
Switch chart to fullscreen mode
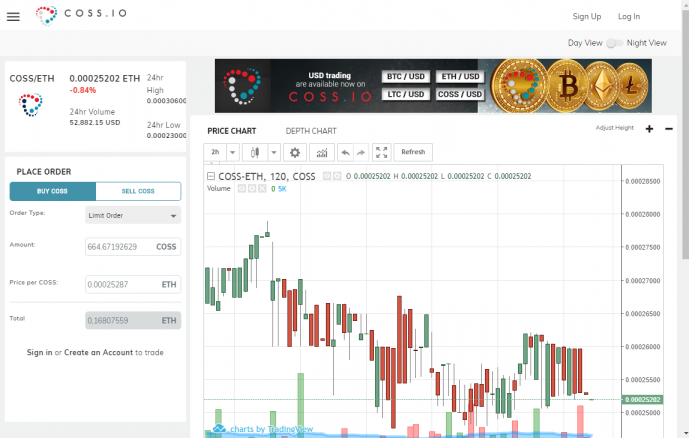click(x=381, y=152)
